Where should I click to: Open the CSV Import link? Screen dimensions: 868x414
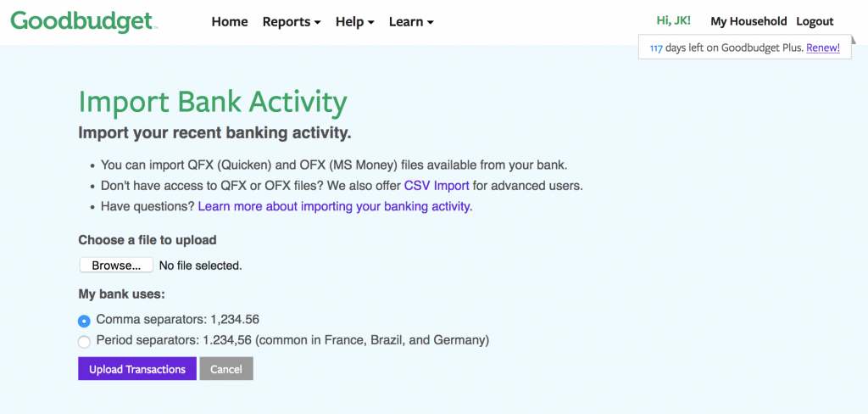(437, 186)
